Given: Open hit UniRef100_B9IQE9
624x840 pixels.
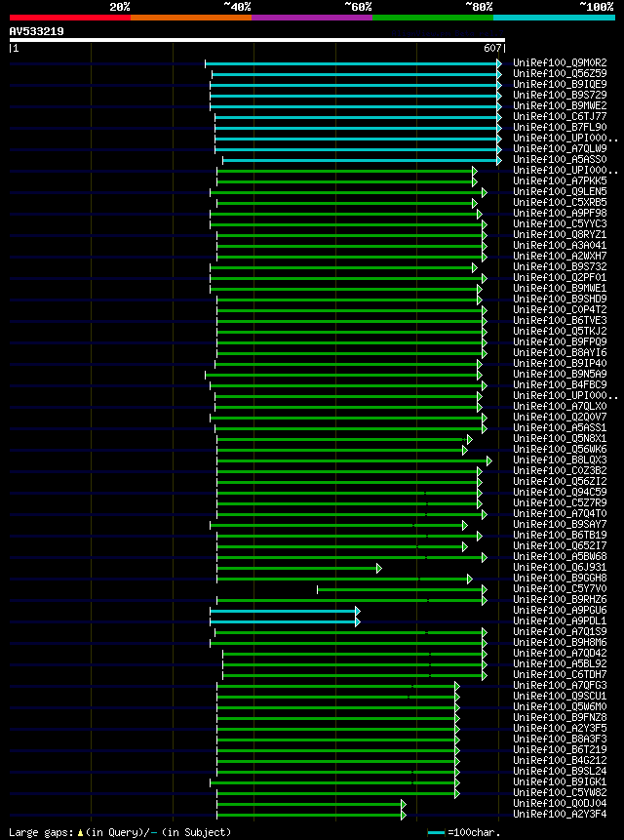Looking at the screenshot, I should (x=560, y=85).
